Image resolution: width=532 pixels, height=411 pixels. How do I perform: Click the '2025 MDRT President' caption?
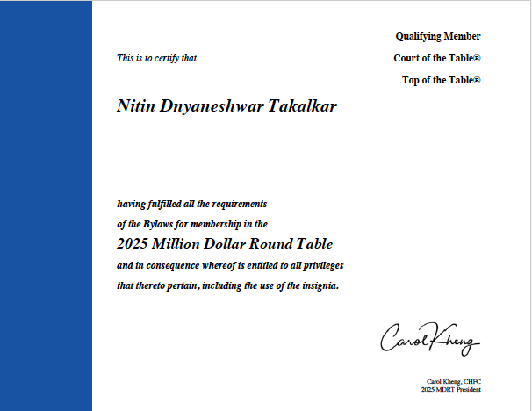[454, 389]
